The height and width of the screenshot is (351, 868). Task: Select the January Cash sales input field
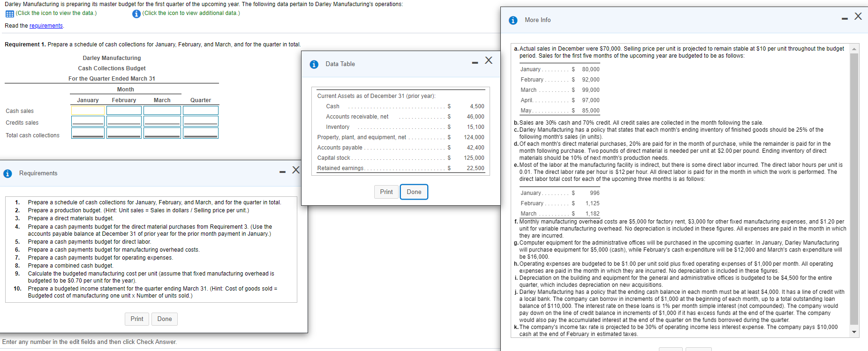(x=88, y=110)
